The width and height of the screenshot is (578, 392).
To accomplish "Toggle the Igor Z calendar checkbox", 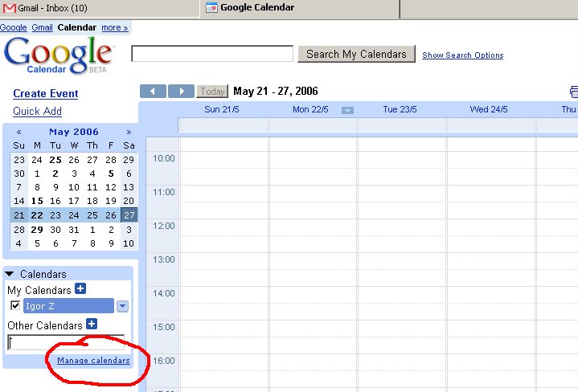I will pyautogui.click(x=15, y=305).
